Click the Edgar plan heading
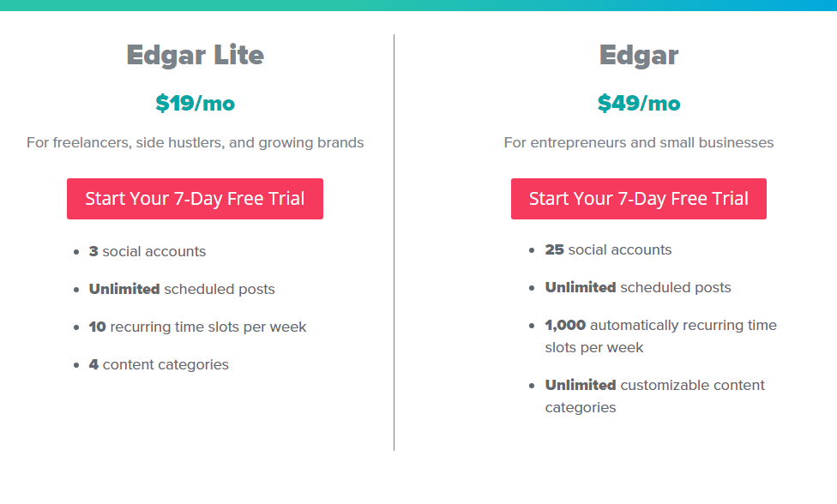The height and width of the screenshot is (504, 837). [x=638, y=56]
